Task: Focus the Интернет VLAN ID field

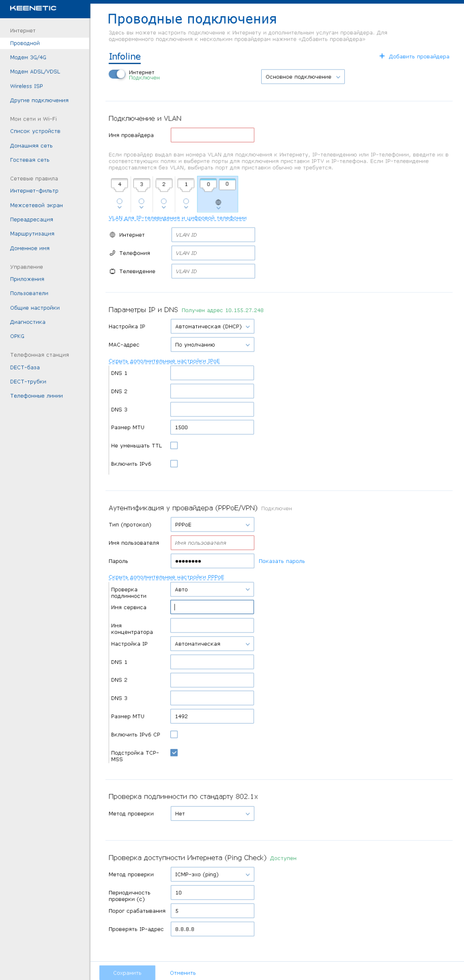Action: coord(213,235)
